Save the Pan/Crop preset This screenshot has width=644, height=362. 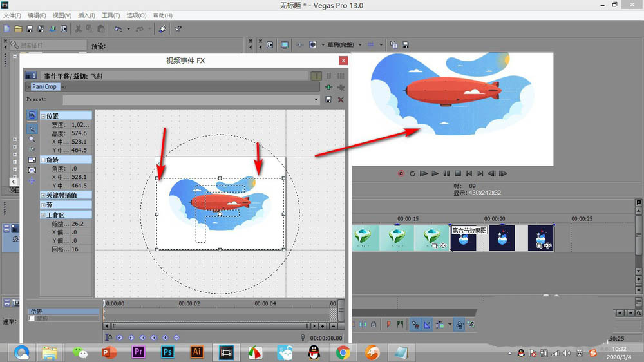coord(328,100)
